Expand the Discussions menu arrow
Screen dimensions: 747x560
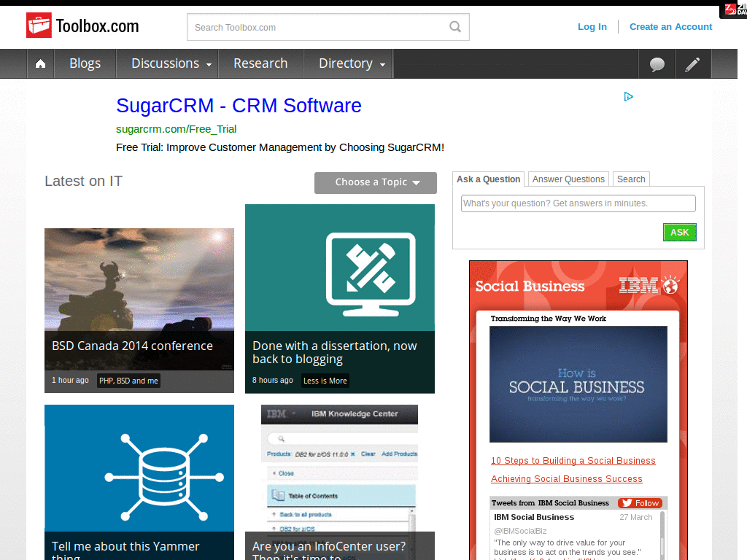tap(209, 65)
